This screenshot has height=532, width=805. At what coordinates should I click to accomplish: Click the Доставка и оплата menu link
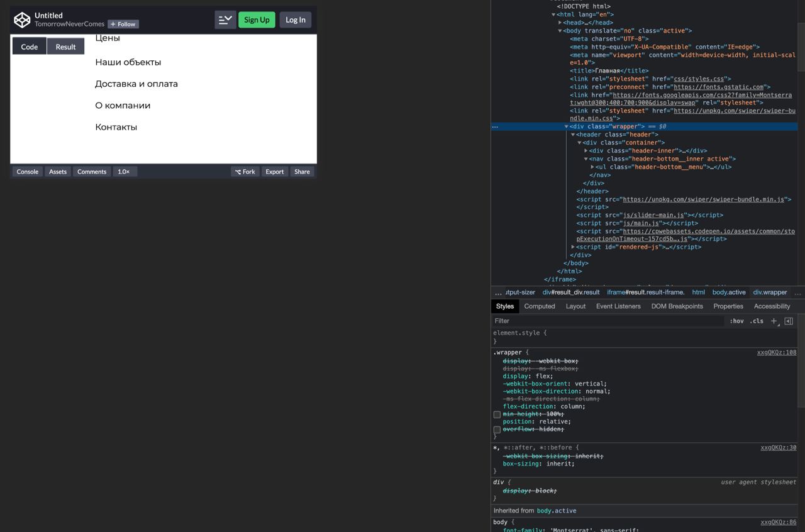136,84
